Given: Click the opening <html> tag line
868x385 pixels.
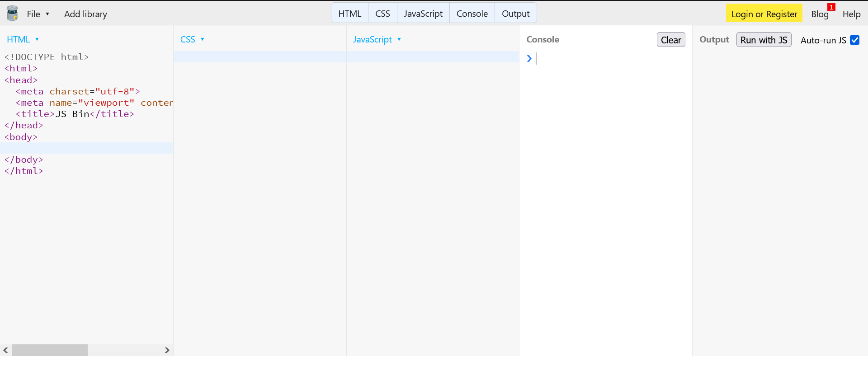Looking at the screenshot, I should point(21,68).
